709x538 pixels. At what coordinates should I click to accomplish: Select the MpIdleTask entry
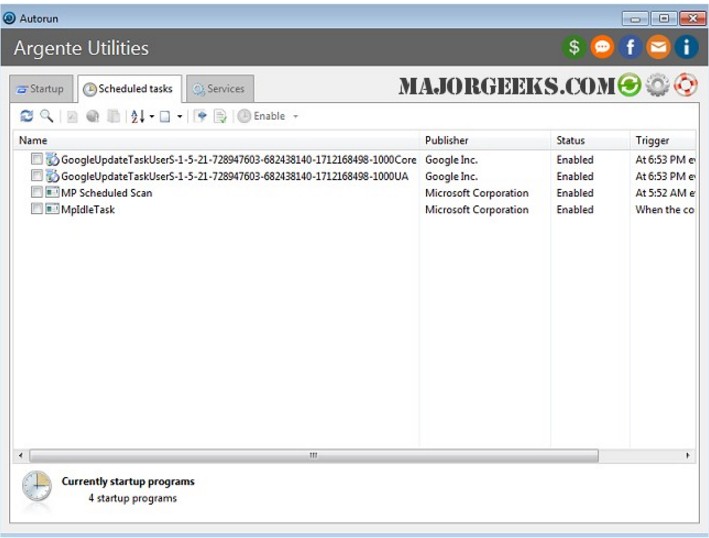point(88,210)
